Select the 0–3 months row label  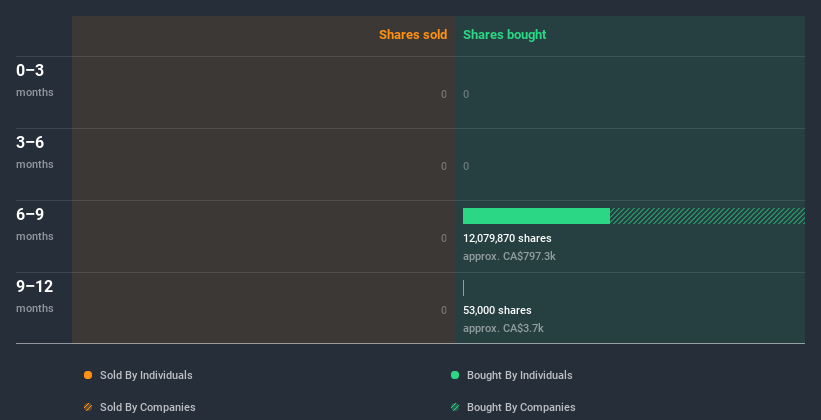35,80
